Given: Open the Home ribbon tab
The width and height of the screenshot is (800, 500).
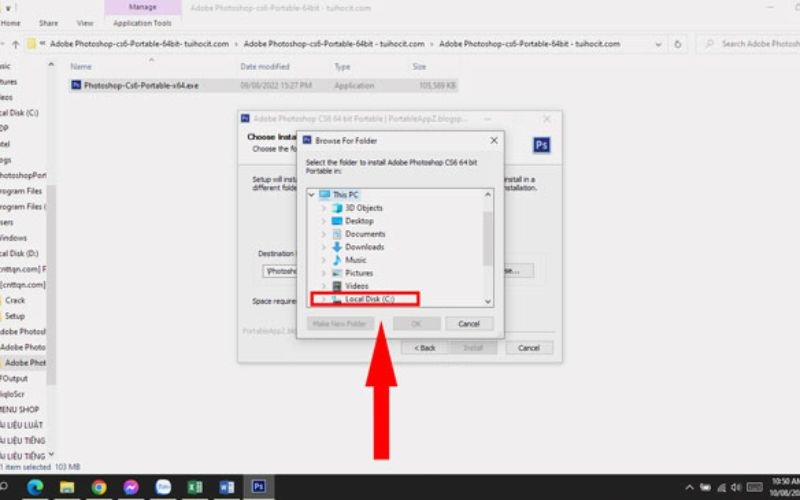Looking at the screenshot, I should (x=11, y=23).
